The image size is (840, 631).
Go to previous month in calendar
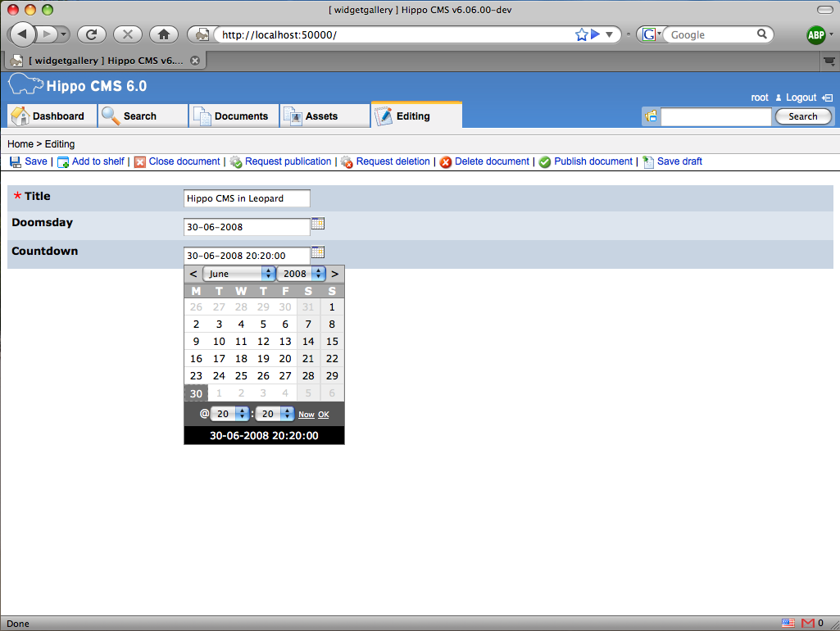point(193,274)
